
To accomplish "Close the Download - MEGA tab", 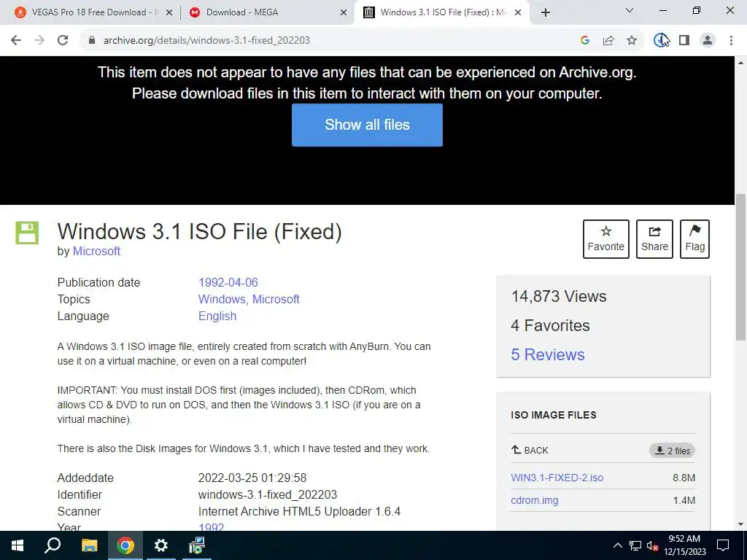I will pos(344,13).
